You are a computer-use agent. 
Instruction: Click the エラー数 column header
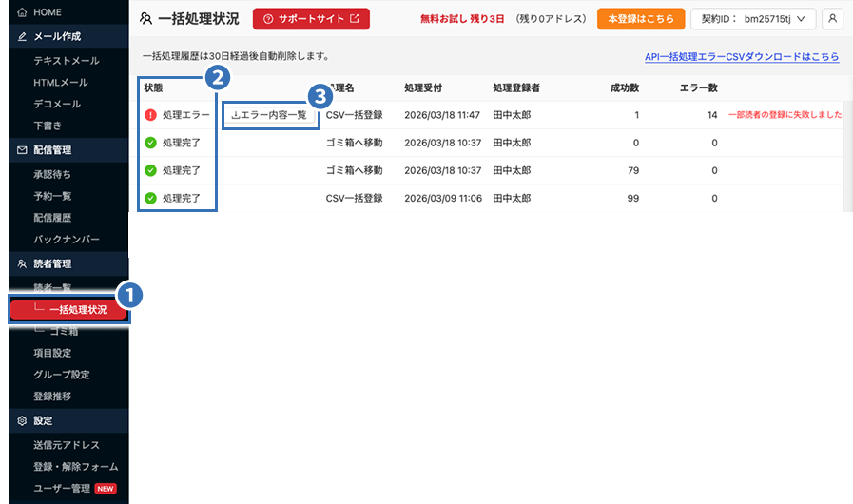(x=698, y=87)
